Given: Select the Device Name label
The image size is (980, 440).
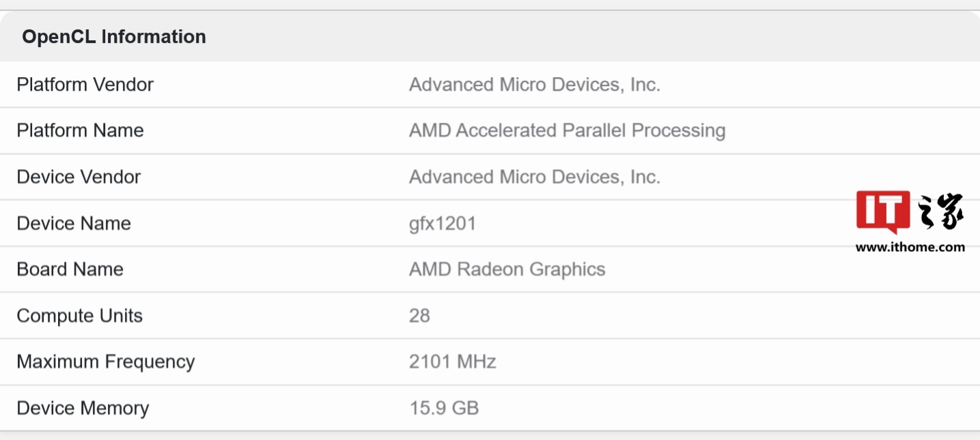Looking at the screenshot, I should click(74, 223).
